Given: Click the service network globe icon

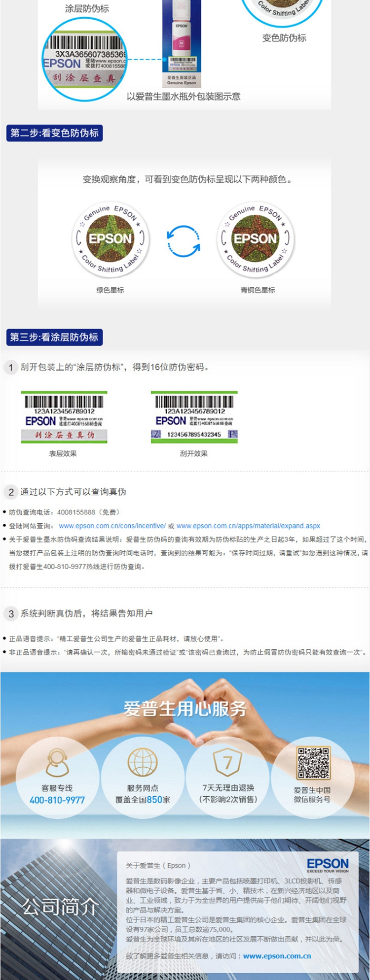Looking at the screenshot, I should tap(143, 762).
